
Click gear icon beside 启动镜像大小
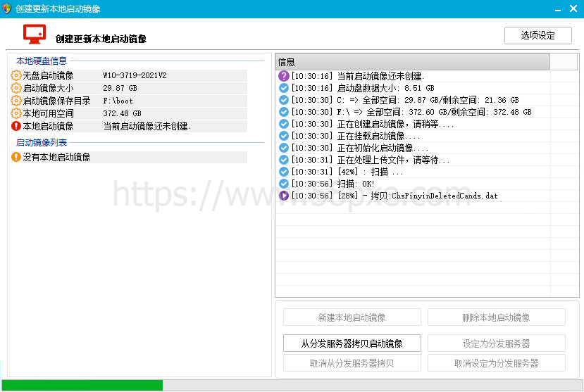click(16, 88)
